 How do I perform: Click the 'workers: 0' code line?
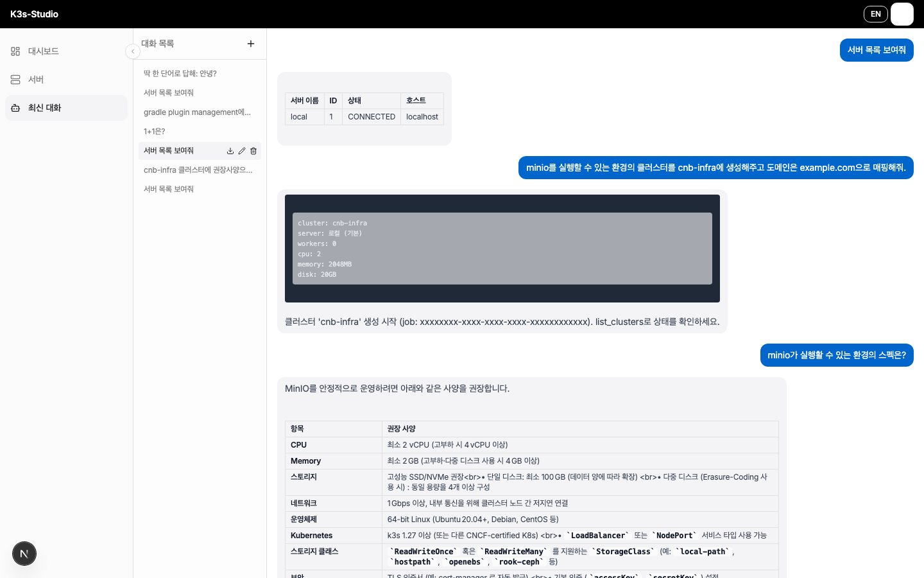coord(317,243)
